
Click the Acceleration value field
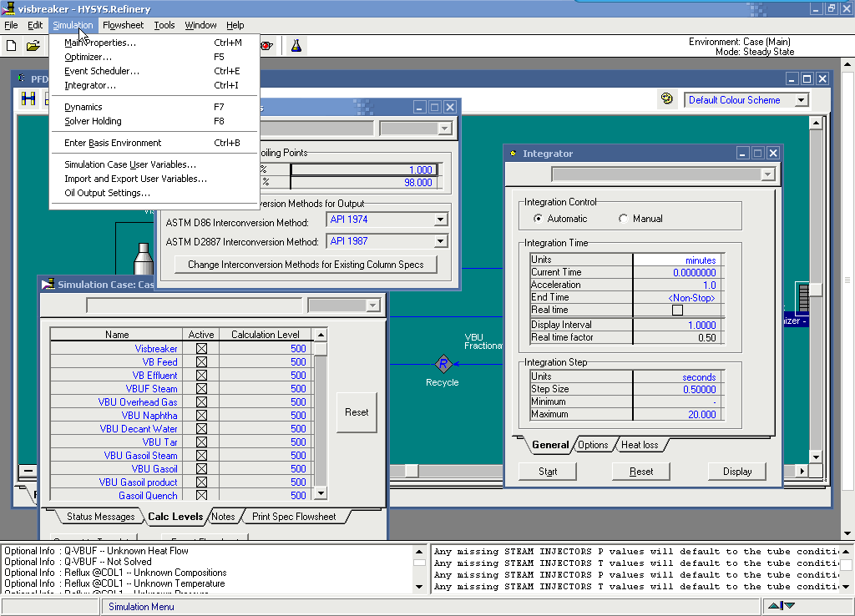[678, 285]
